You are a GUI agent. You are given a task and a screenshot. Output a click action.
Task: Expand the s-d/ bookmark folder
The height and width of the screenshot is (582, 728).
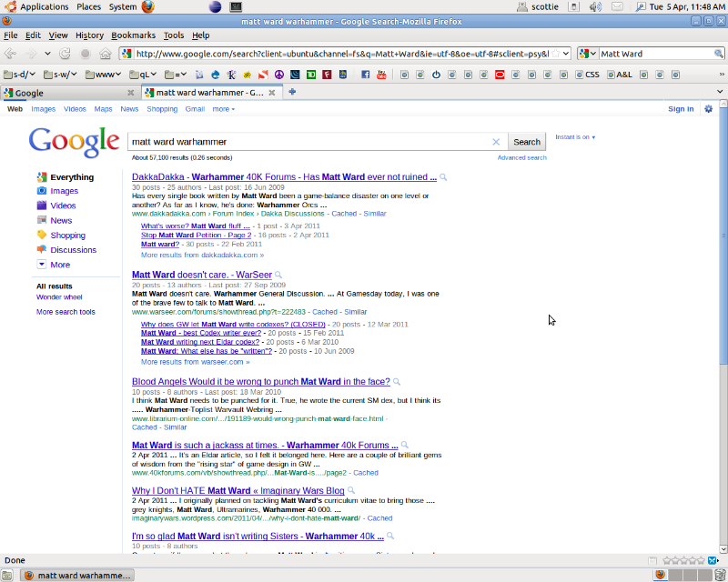(x=19, y=75)
